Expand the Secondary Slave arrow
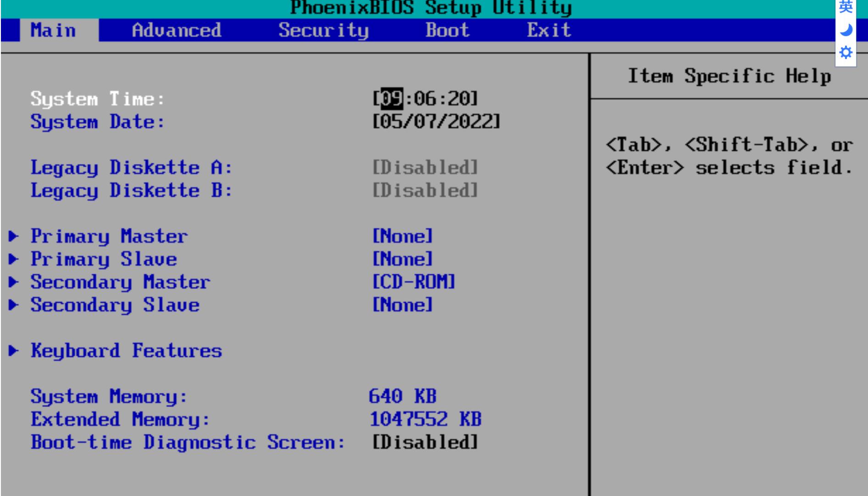868x496 pixels. (14, 305)
